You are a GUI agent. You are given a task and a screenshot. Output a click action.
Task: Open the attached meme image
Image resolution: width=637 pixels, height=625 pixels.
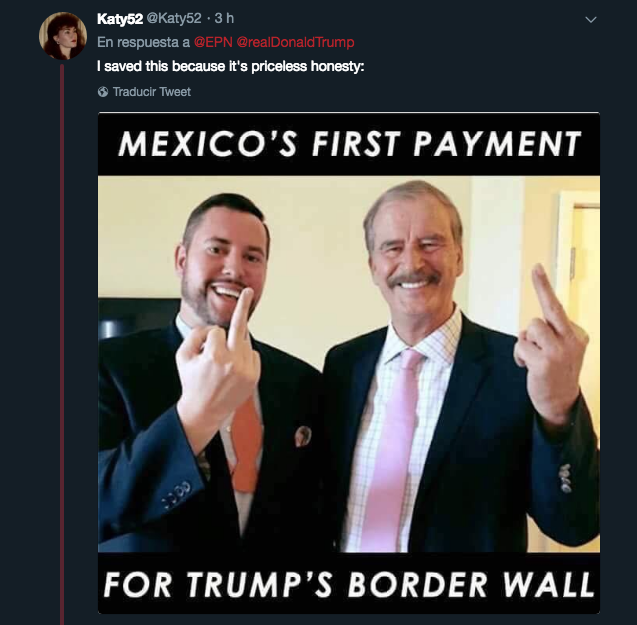(x=349, y=363)
